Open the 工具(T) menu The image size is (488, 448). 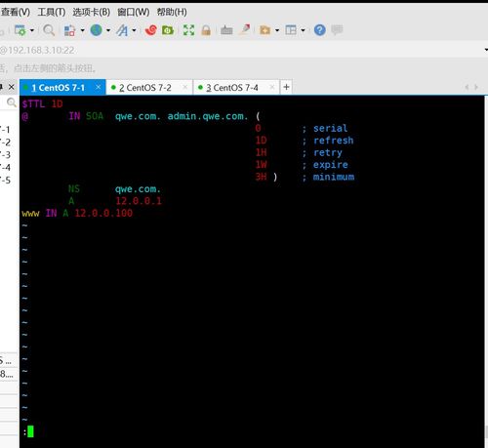(x=52, y=13)
